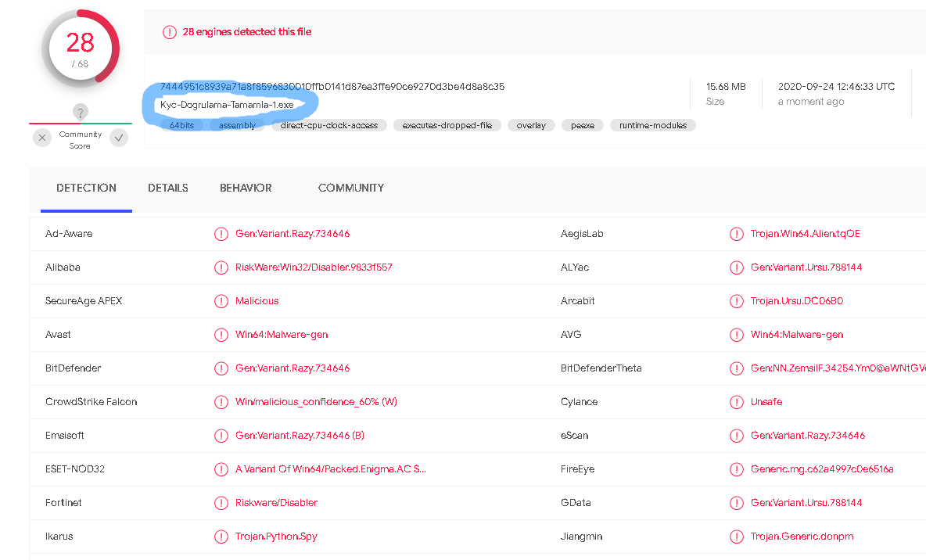Click the alert icon in the Cylance row
The image size is (926, 560).
(x=737, y=402)
